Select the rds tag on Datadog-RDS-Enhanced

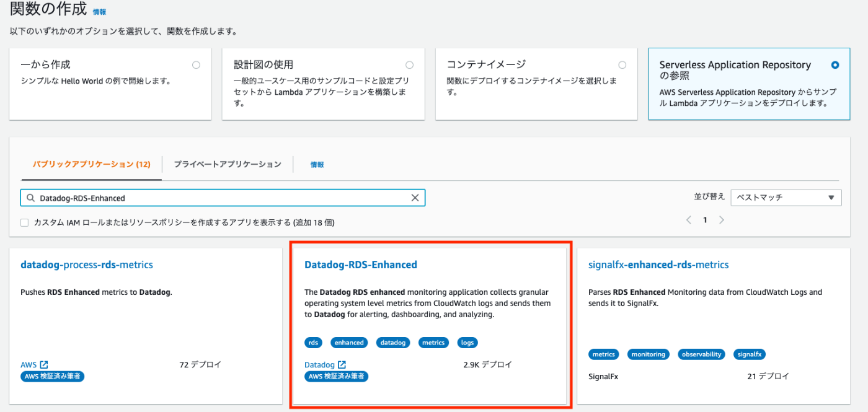[x=313, y=342]
